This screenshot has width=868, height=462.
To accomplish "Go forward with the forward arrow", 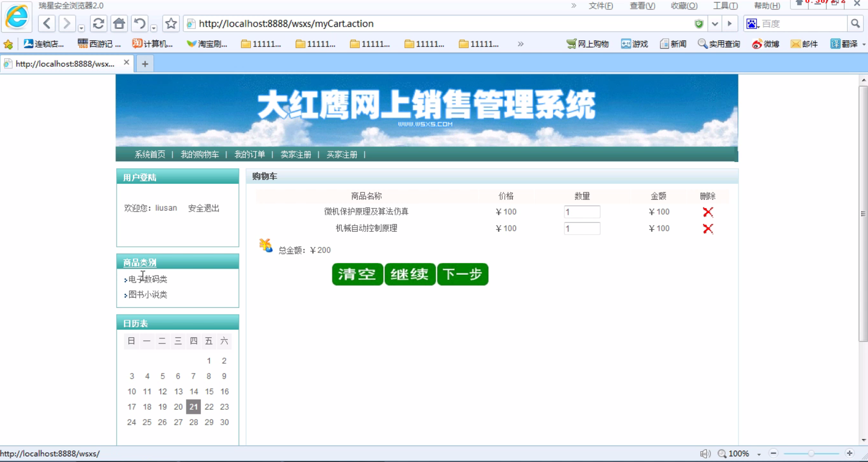I will coord(66,23).
